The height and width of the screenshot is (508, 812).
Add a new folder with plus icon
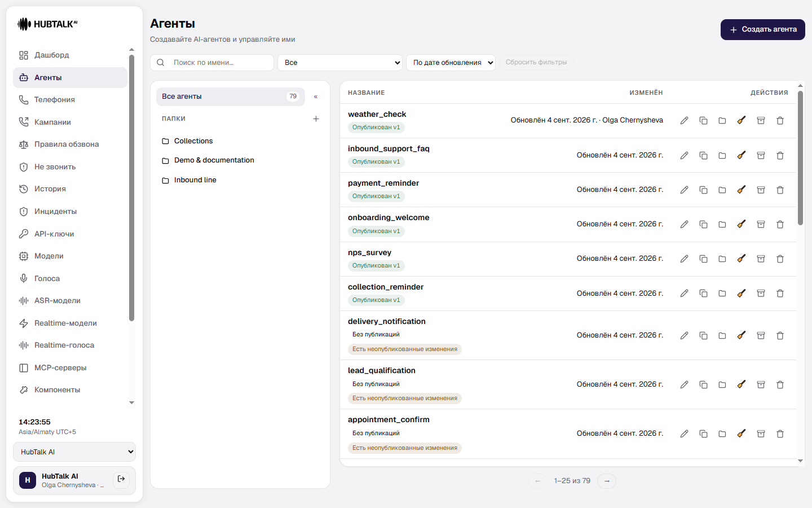pos(316,119)
